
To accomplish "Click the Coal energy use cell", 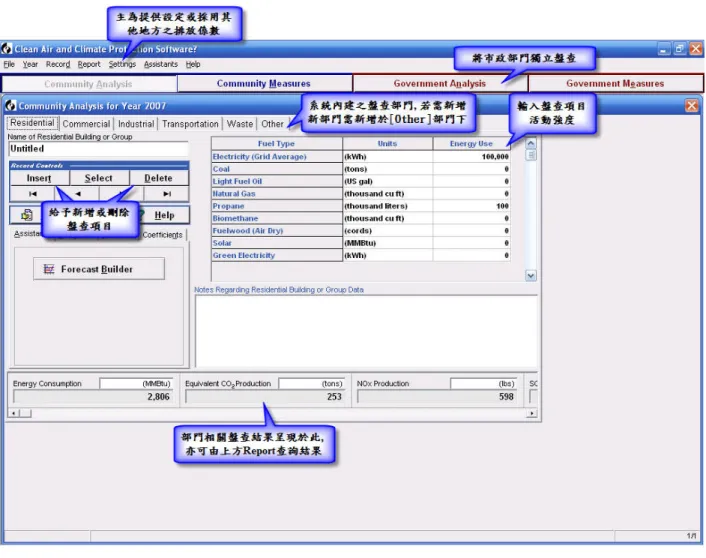I will click(471, 169).
